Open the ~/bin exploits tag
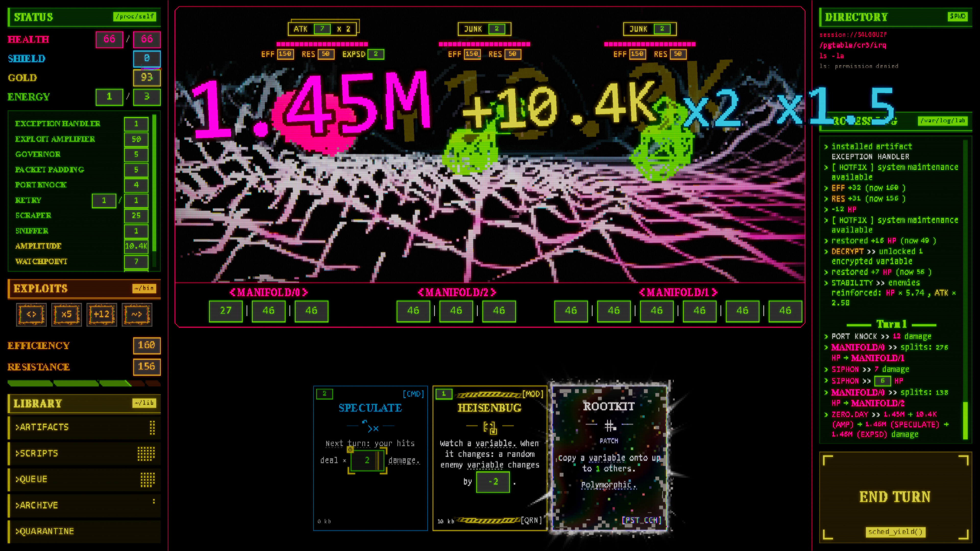The height and width of the screenshot is (551, 980). [144, 288]
